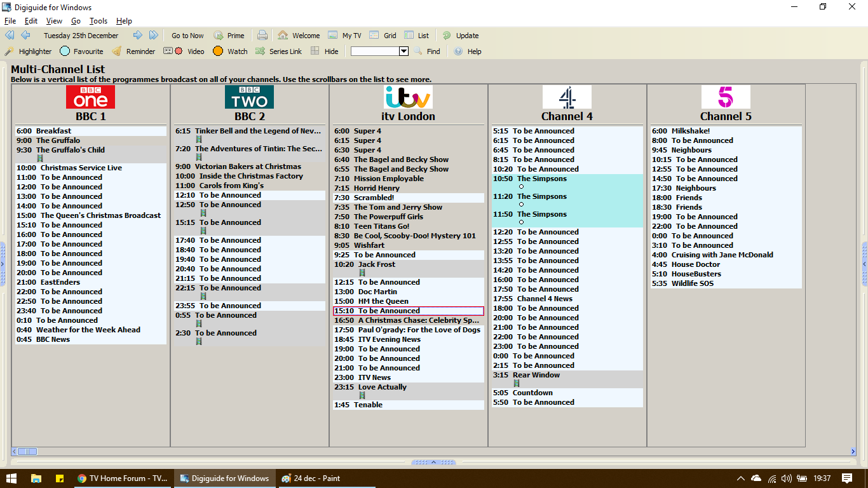868x488 pixels.
Task: Select Doc Martin at 13:00
Action: pyautogui.click(x=409, y=292)
